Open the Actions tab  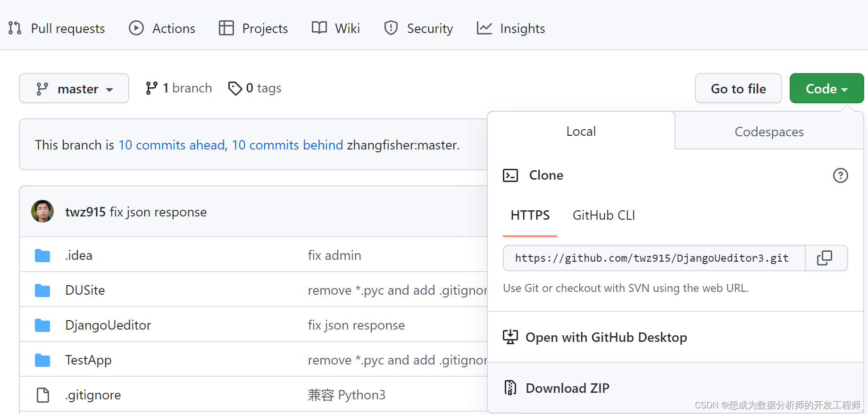click(x=162, y=28)
